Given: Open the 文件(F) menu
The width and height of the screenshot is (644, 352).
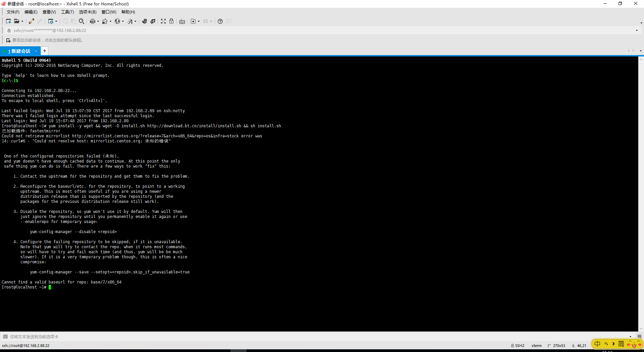Looking at the screenshot, I should [13, 12].
